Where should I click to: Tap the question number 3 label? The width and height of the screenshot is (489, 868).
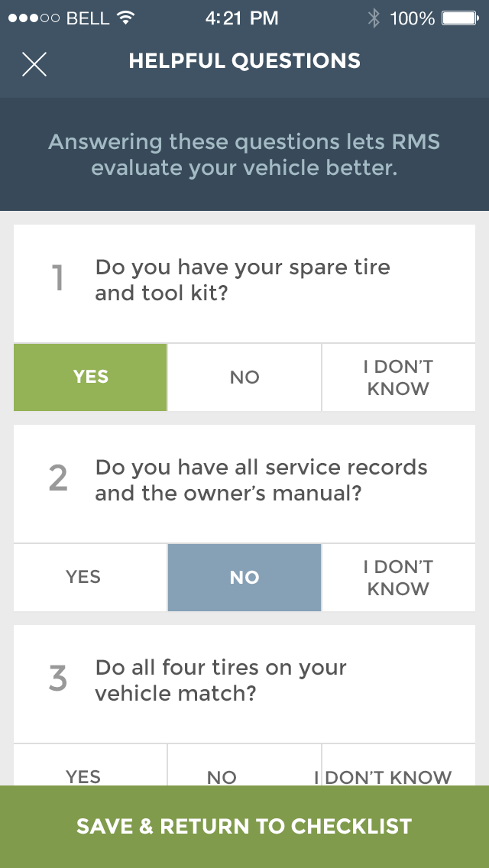pos(58,679)
